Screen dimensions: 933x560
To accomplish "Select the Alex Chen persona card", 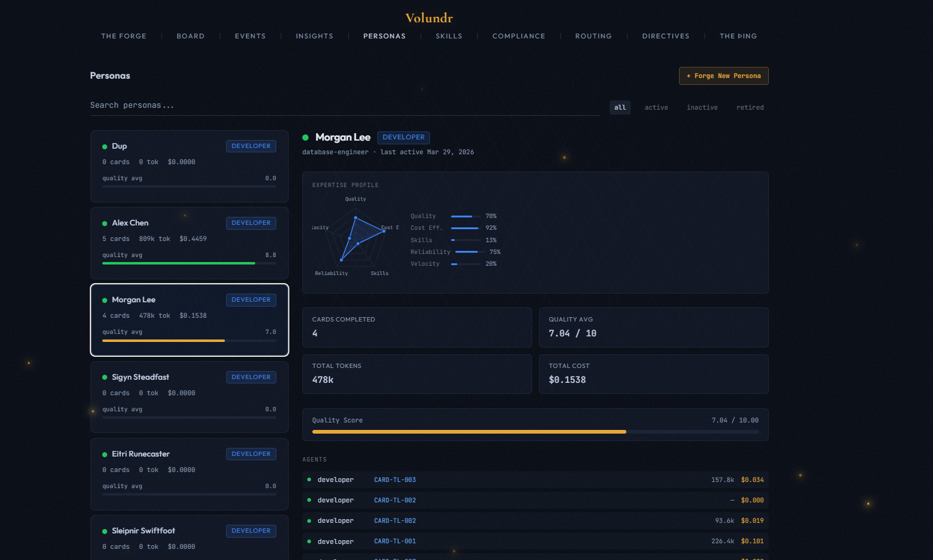I will point(189,243).
